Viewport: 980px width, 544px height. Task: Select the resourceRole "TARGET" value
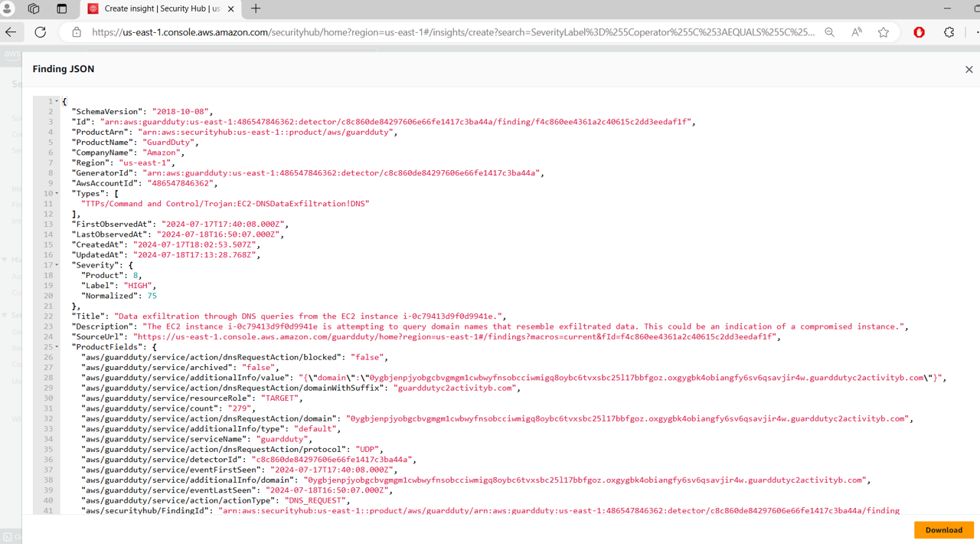point(279,398)
